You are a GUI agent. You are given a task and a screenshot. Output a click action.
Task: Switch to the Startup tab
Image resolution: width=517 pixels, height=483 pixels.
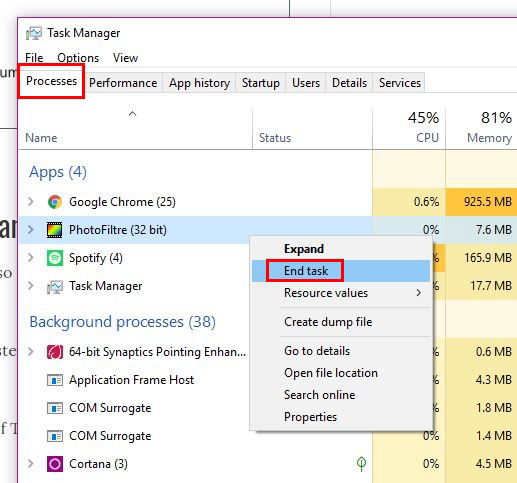(x=261, y=83)
